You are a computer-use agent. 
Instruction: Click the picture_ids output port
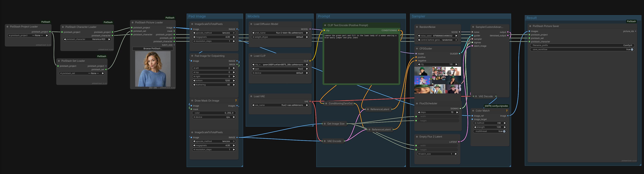(636, 31)
